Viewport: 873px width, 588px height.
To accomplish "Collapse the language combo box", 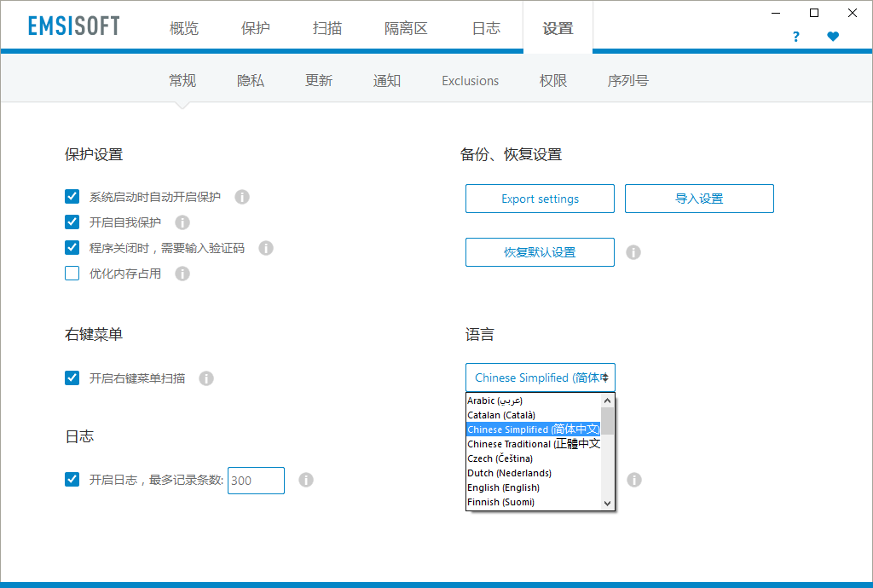I will click(x=540, y=378).
